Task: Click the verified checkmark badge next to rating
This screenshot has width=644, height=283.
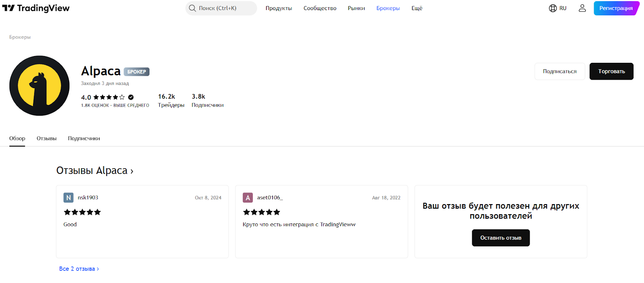Action: coord(131,97)
